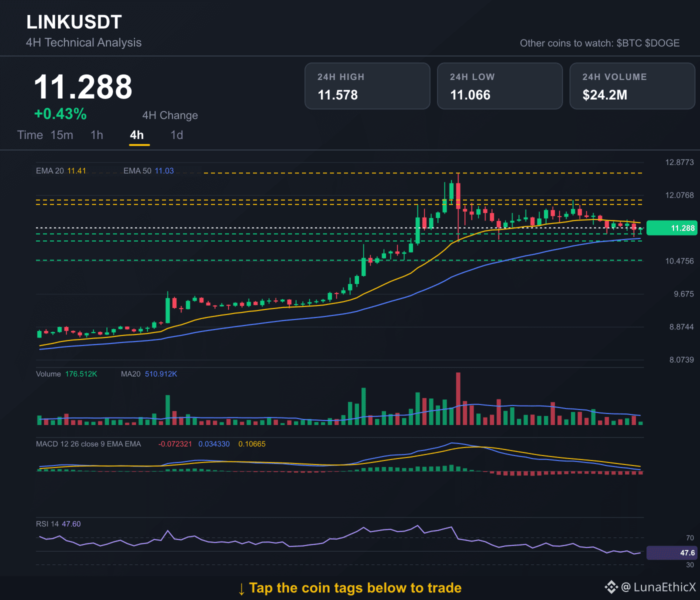700x600 pixels.
Task: Click the tallest red volume bar
Action: pyautogui.click(x=458, y=398)
